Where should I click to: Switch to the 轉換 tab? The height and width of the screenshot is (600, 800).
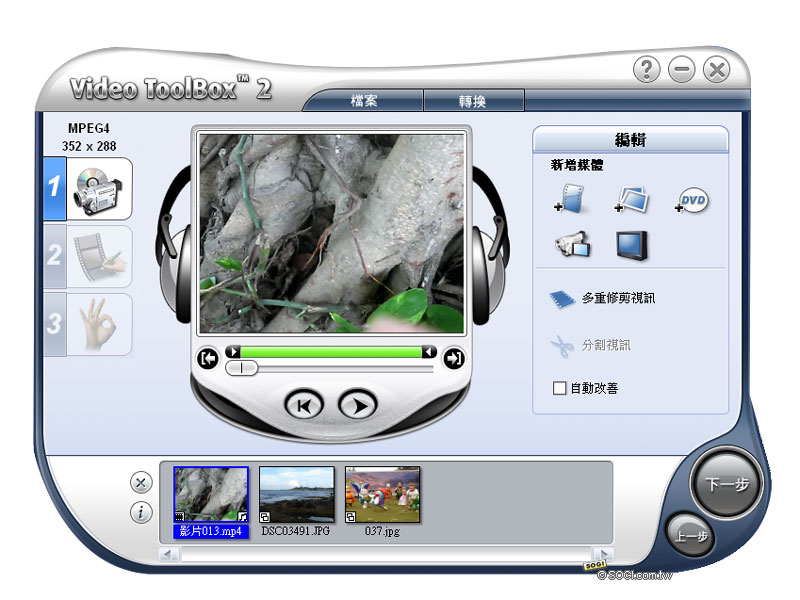(472, 101)
